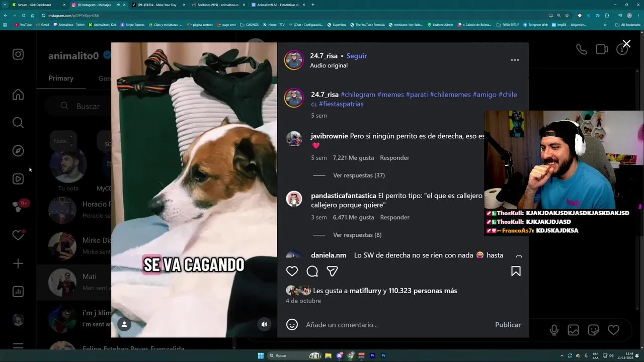
Task: Open Notifications heart icon in sidebar
Action: coord(18,235)
